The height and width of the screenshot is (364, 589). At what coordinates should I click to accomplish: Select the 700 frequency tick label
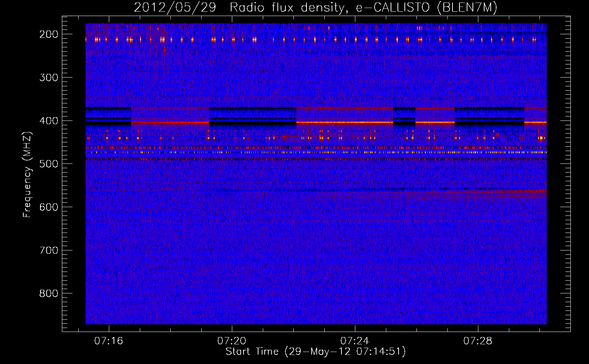click(49, 250)
